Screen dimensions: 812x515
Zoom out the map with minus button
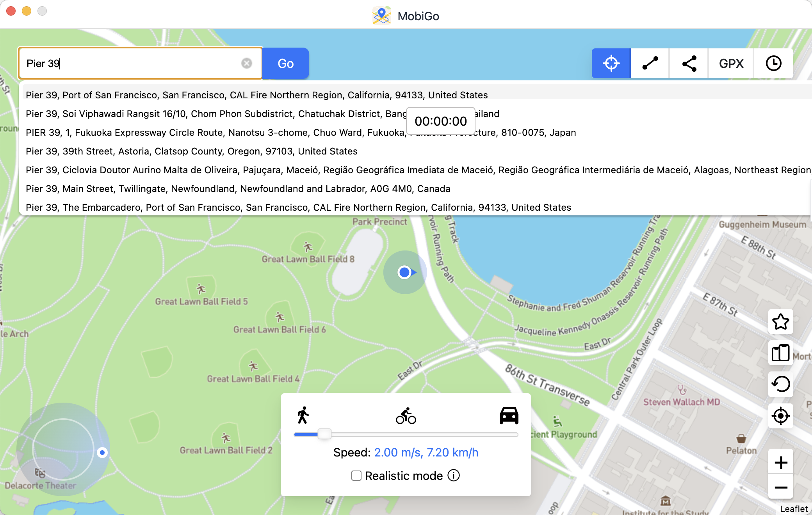(x=781, y=487)
